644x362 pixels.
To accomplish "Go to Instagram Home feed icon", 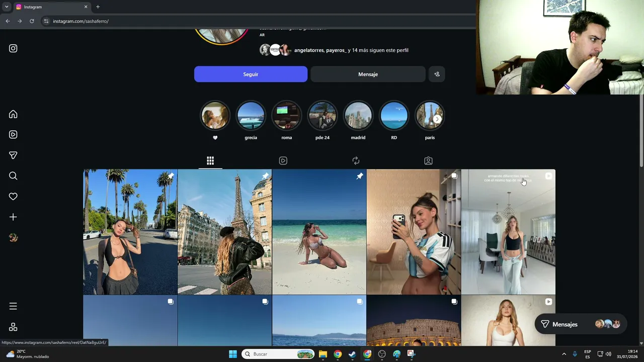I will (x=13, y=114).
